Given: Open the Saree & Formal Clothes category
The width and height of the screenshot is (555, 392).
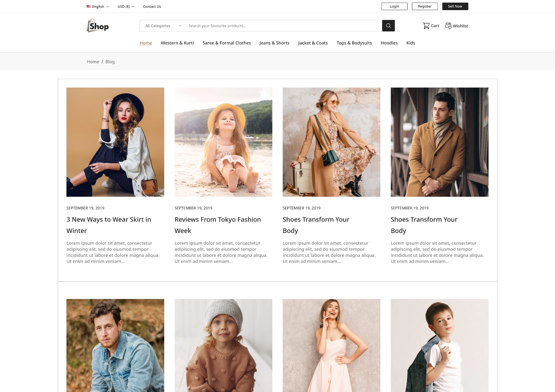Looking at the screenshot, I should (x=226, y=43).
